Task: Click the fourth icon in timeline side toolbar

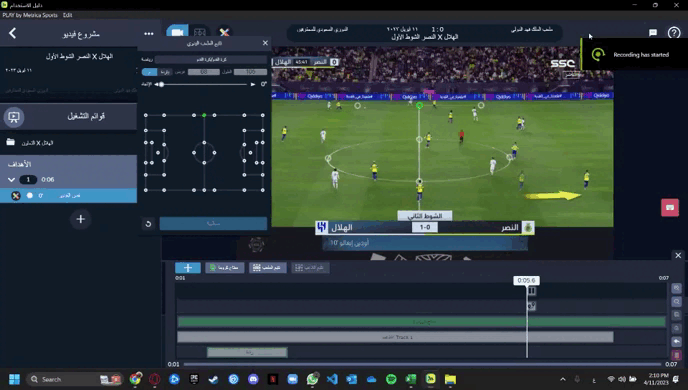Action: [676, 328]
